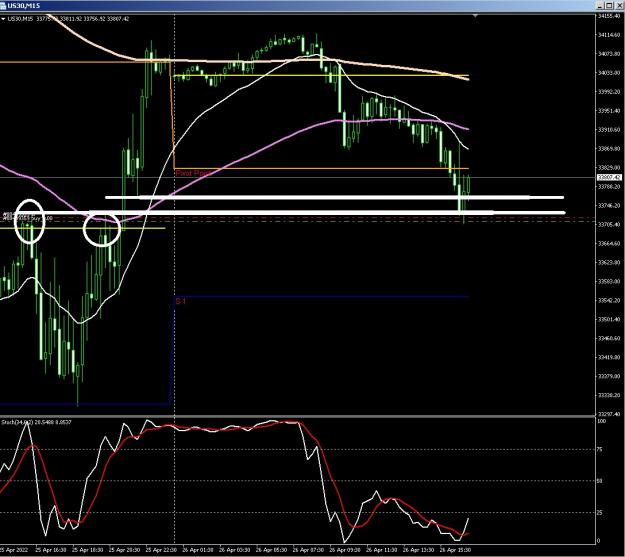The image size is (625, 557).
Task: Click the red Pivot Point label
Action: 193,173
